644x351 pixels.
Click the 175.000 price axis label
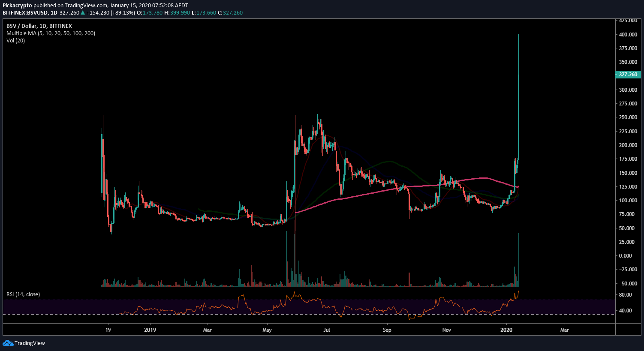[x=628, y=159]
